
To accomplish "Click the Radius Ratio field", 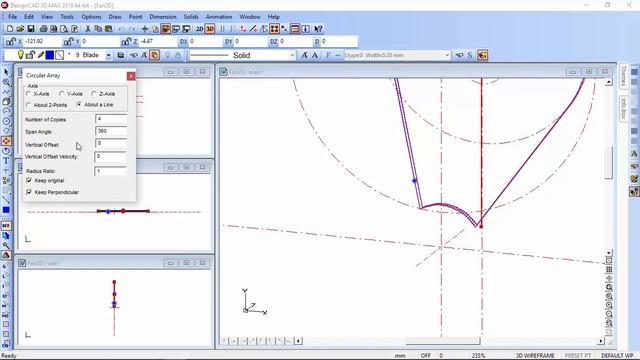I will (110, 171).
